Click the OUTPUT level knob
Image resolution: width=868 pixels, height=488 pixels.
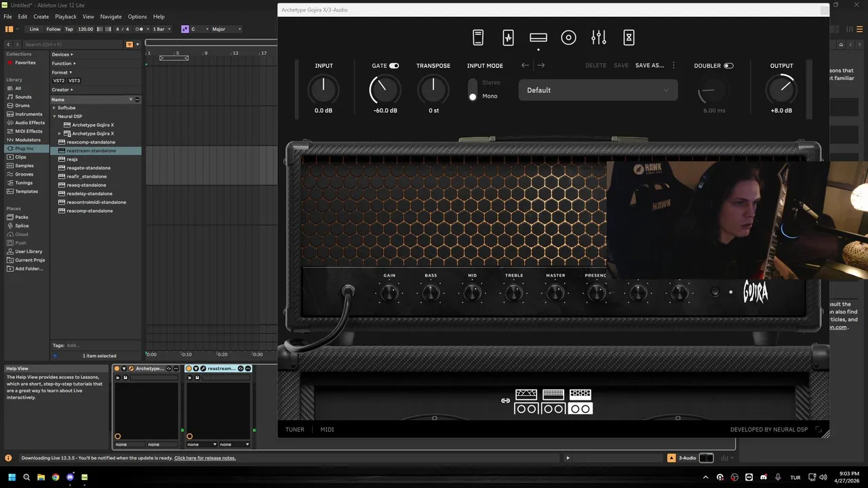click(x=781, y=89)
